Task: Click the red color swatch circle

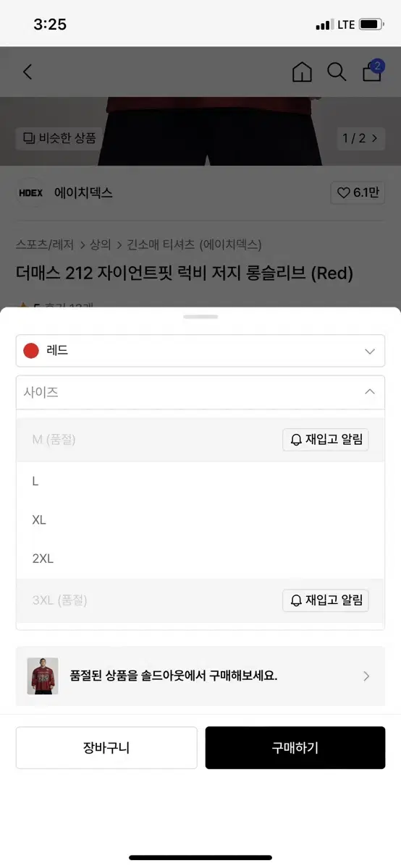Action: (31, 351)
